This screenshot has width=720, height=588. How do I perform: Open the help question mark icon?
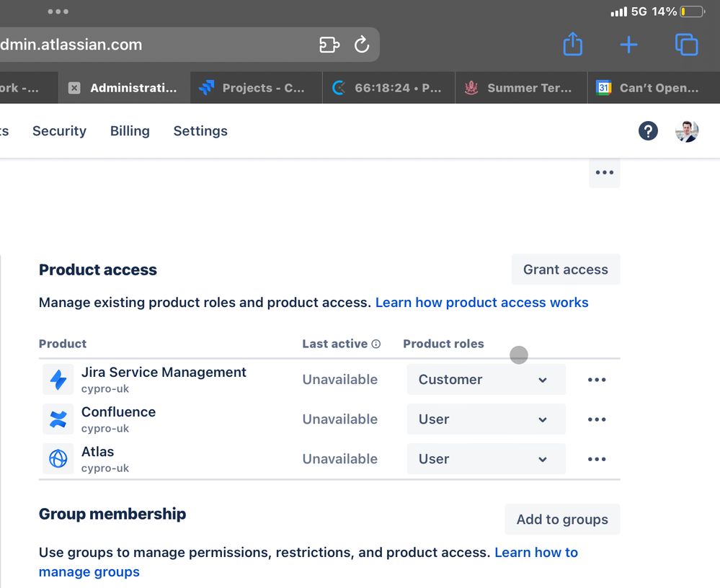648,131
